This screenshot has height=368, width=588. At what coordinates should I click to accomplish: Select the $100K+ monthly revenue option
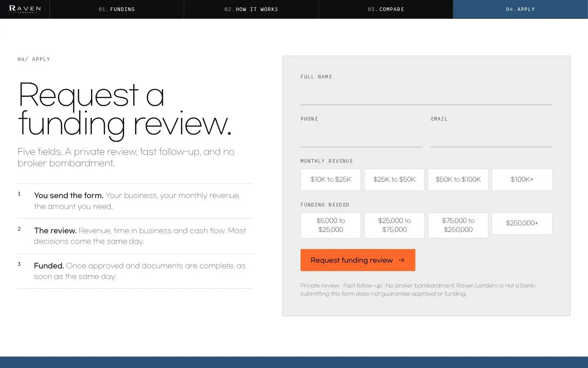[x=522, y=180]
